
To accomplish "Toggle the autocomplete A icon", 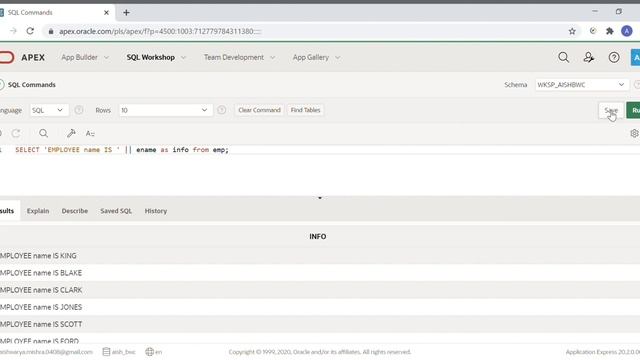I will (x=90, y=133).
